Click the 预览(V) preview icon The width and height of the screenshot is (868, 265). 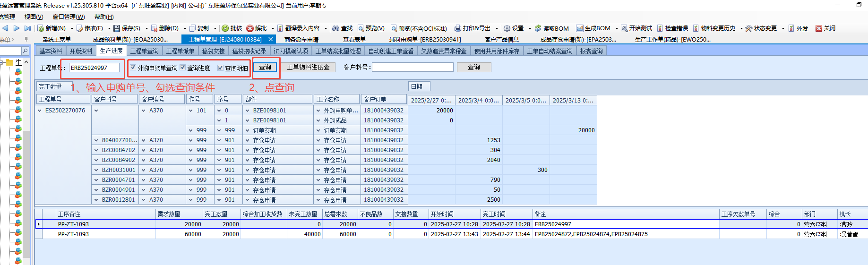click(x=361, y=28)
